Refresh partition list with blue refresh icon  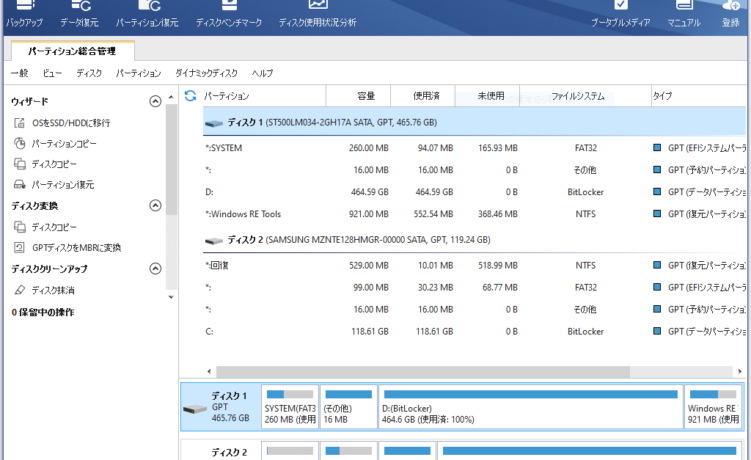190,96
